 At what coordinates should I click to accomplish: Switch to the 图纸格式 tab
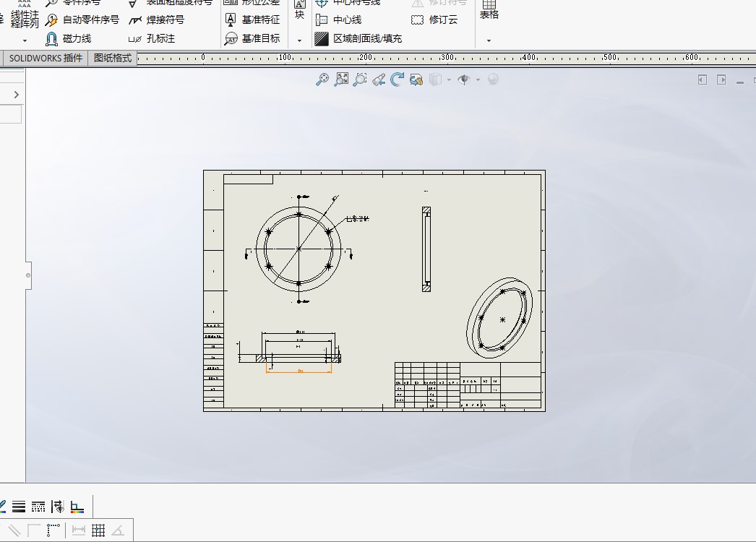[112, 59]
